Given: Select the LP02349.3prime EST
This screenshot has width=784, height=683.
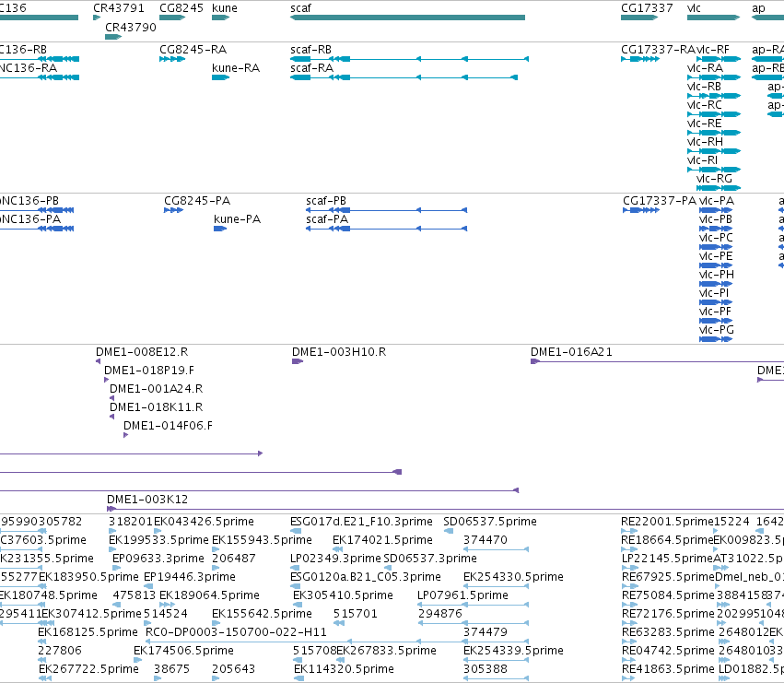Looking at the screenshot, I should pos(296,568).
